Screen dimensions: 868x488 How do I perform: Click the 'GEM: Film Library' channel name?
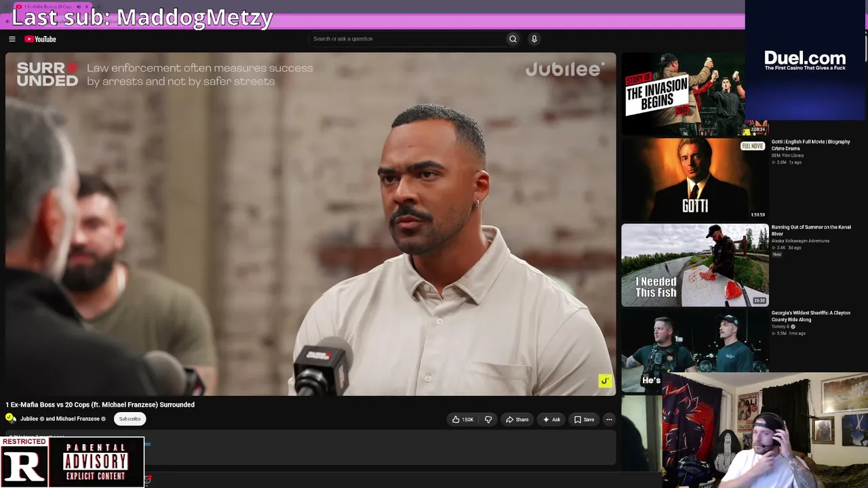(x=787, y=156)
